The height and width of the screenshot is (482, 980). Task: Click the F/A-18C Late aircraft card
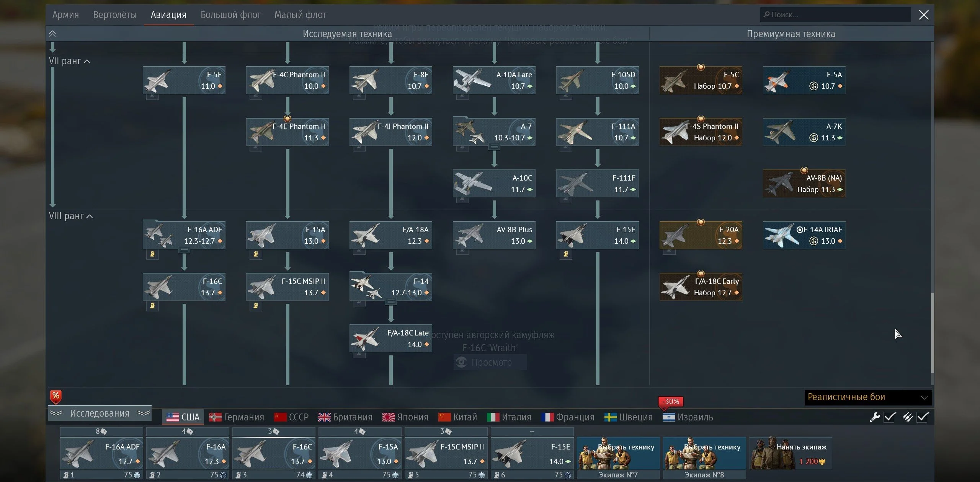pyautogui.click(x=390, y=339)
